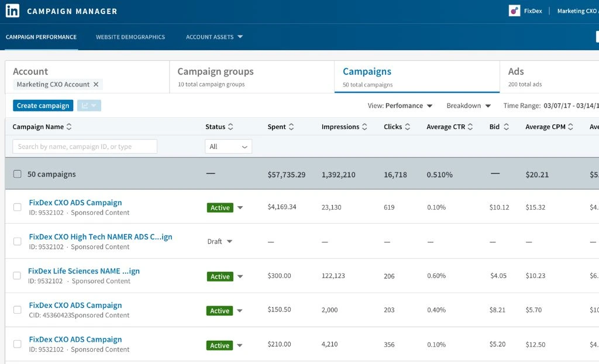Sort by Bid column arrows
Viewport: 599px width, 364px height.
pyautogui.click(x=506, y=127)
